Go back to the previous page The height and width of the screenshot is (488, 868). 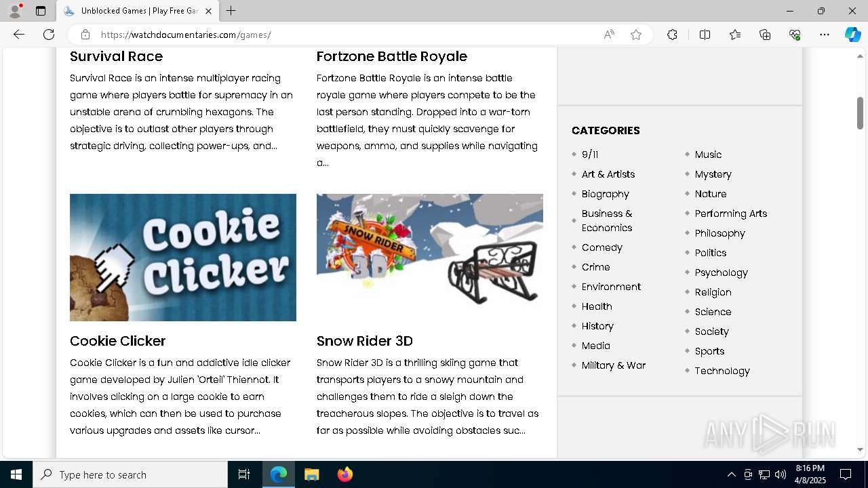pyautogui.click(x=19, y=35)
